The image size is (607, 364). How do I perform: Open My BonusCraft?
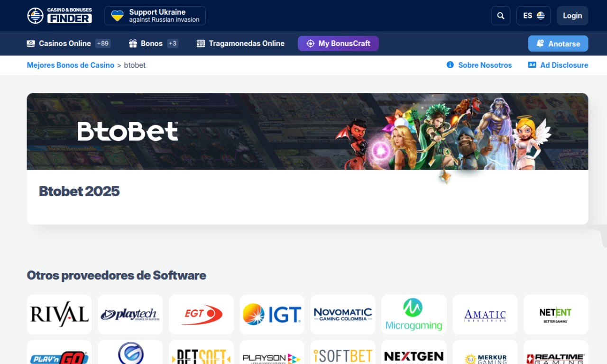click(x=338, y=44)
